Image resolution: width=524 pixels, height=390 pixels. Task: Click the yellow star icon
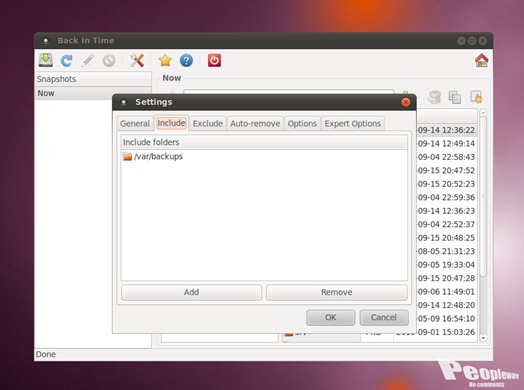[165, 60]
